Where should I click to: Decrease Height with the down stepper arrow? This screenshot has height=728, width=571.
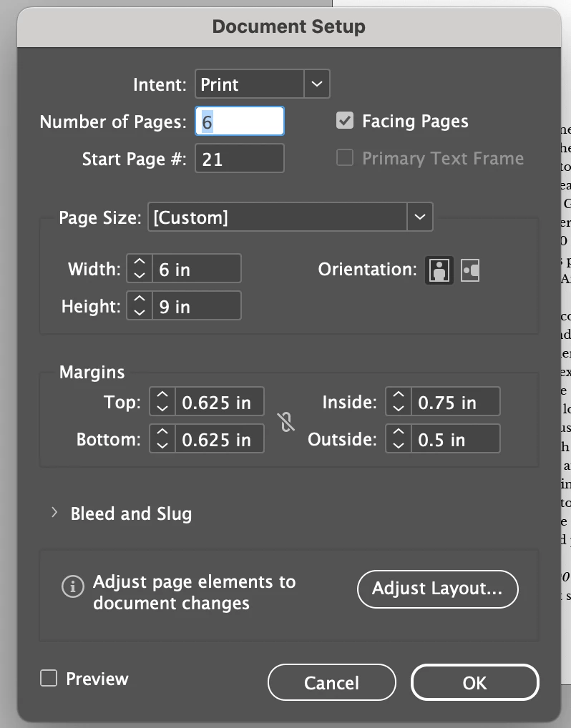click(x=140, y=313)
